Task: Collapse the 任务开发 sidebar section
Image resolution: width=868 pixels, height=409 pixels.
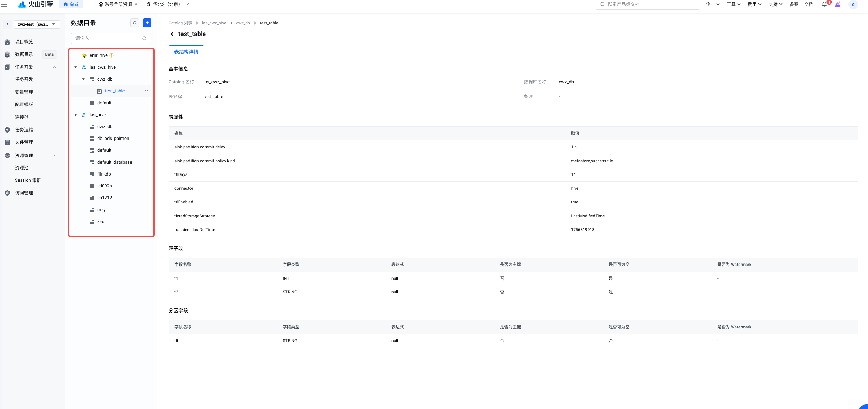Action: click(x=54, y=67)
